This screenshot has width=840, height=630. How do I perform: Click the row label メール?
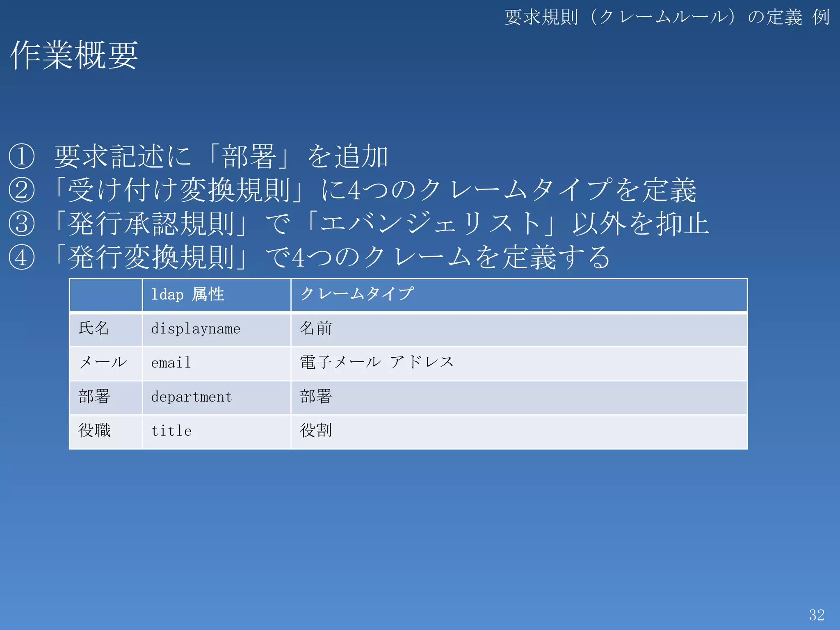pyautogui.click(x=106, y=363)
